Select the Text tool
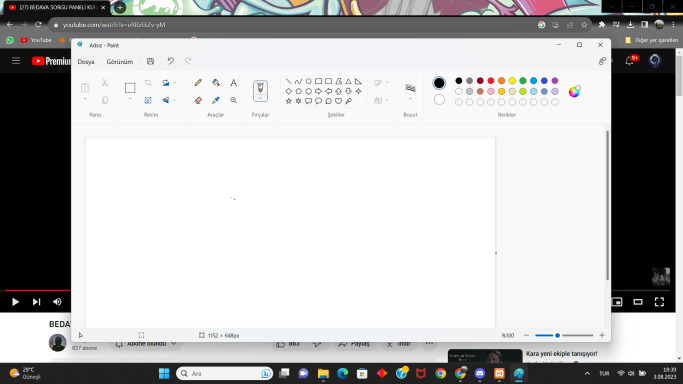 coord(233,83)
